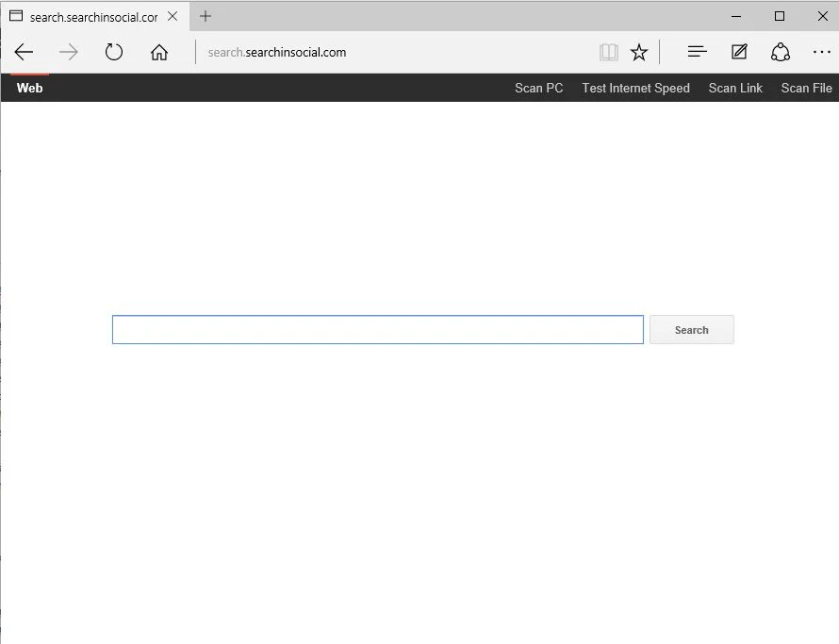Open the Scan PC link

click(539, 88)
